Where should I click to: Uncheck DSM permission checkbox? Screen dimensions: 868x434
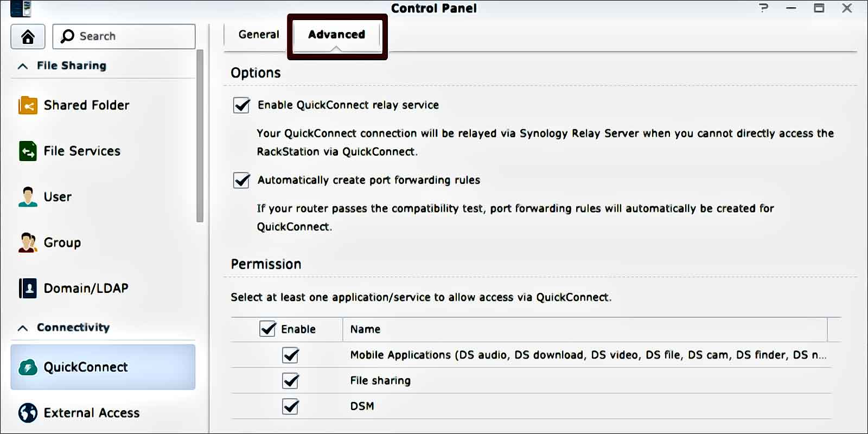290,406
